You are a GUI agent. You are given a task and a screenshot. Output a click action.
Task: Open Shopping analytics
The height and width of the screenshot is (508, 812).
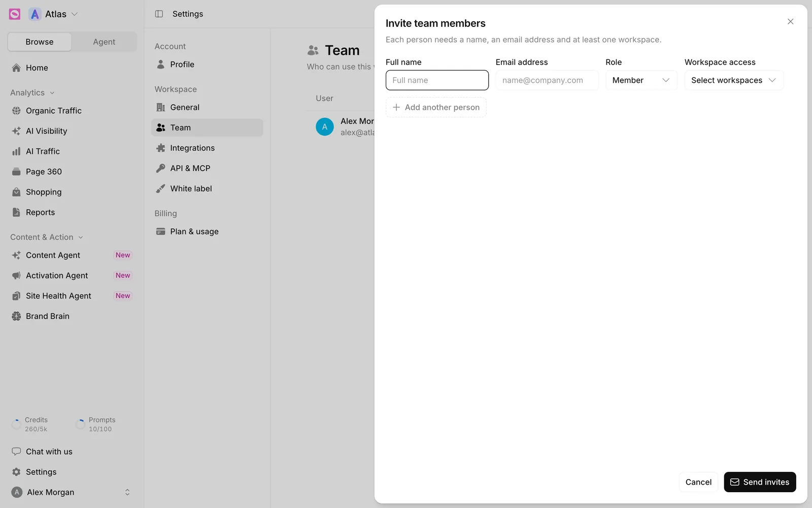(72, 192)
